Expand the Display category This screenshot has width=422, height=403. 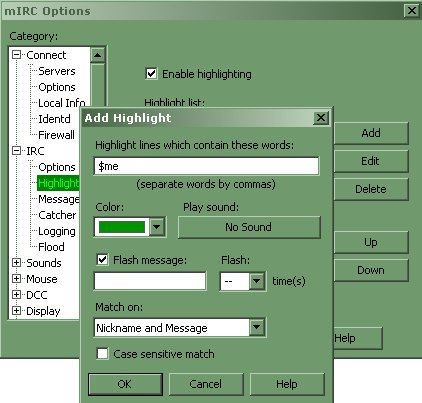[x=16, y=311]
